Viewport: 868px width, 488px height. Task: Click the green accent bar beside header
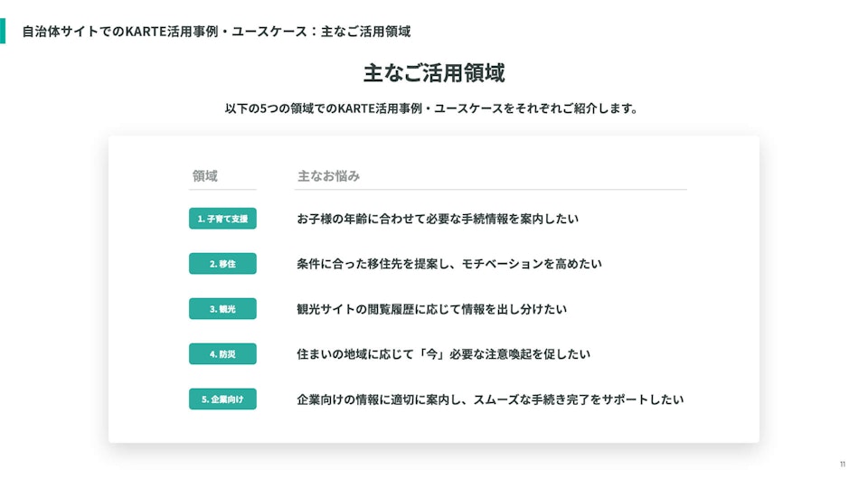tap(3, 30)
